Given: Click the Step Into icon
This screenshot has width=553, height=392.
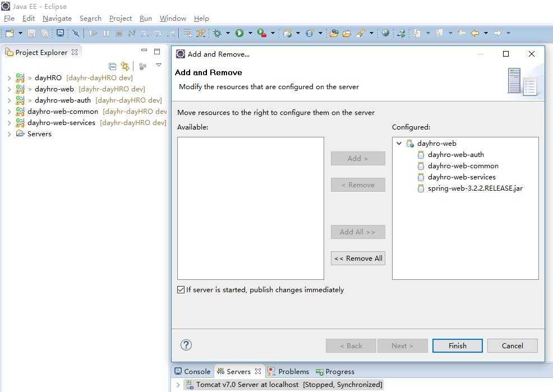Looking at the screenshot, I should [x=145, y=33].
